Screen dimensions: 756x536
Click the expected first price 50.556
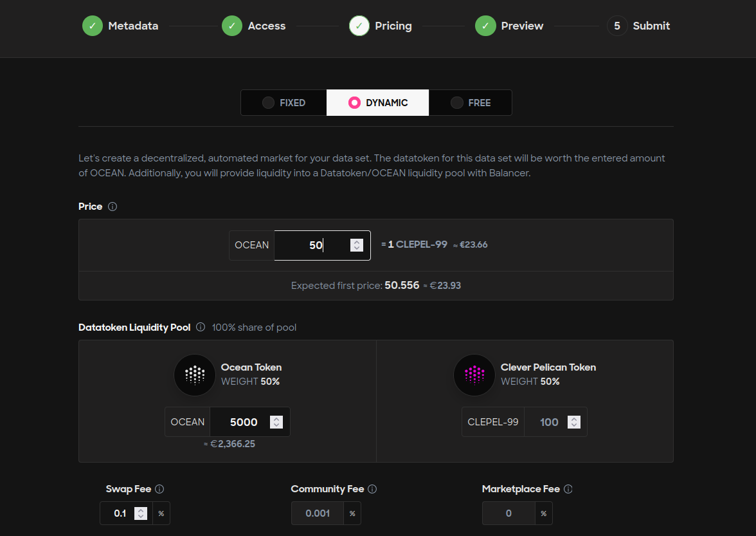402,285
